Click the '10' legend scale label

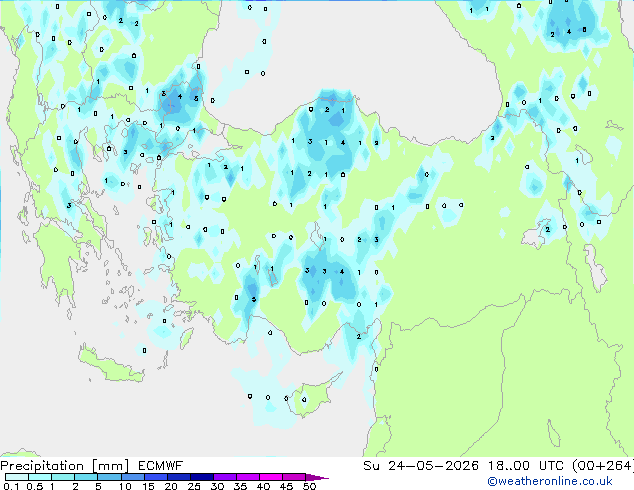tap(125, 486)
